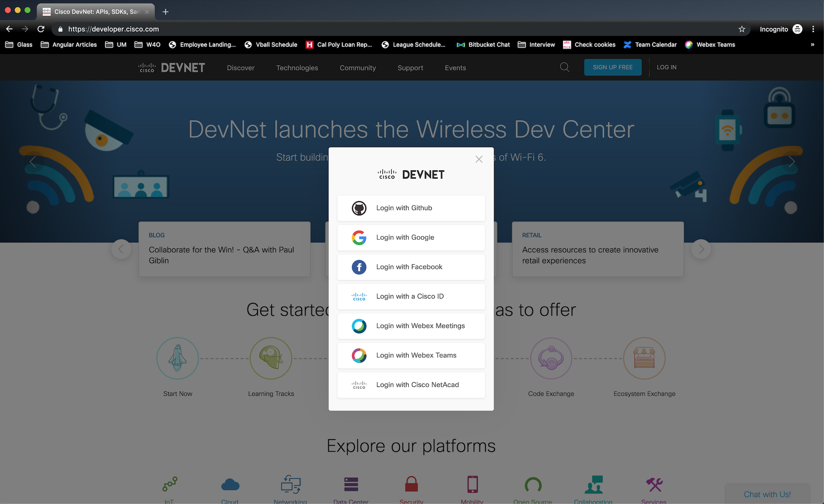Click the Cisco NetAcad logo icon

(359, 385)
